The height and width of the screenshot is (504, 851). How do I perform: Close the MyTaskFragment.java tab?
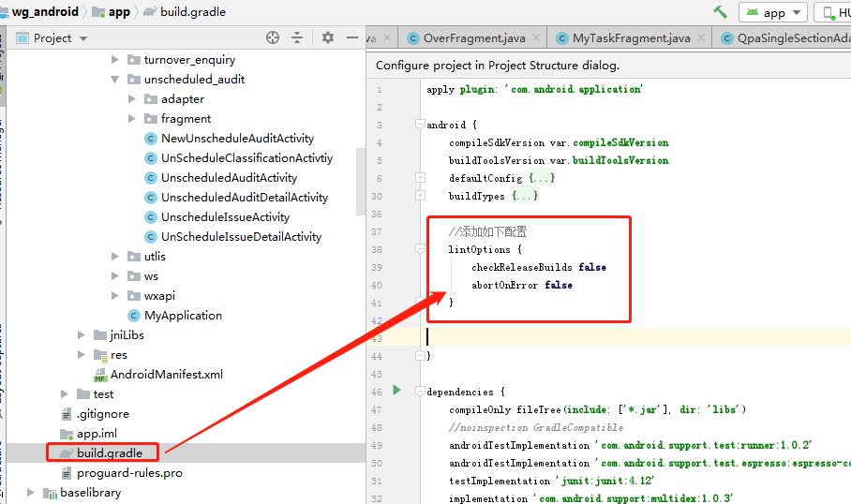click(x=701, y=37)
